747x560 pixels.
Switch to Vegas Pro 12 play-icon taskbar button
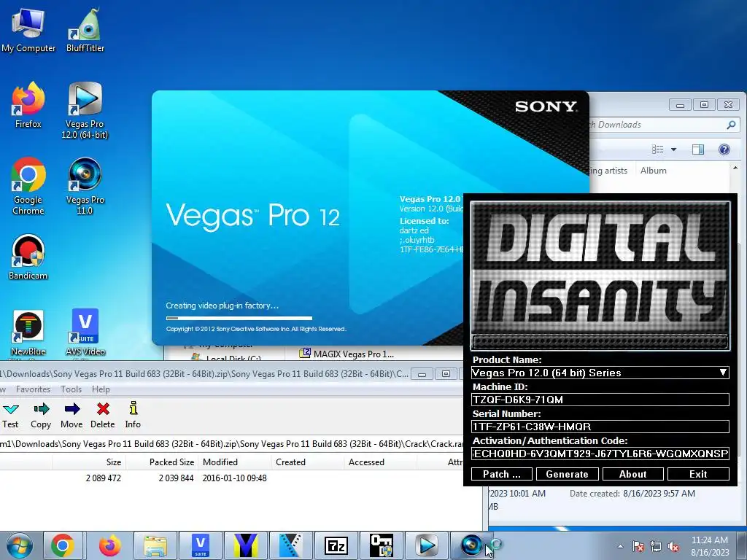(426, 545)
